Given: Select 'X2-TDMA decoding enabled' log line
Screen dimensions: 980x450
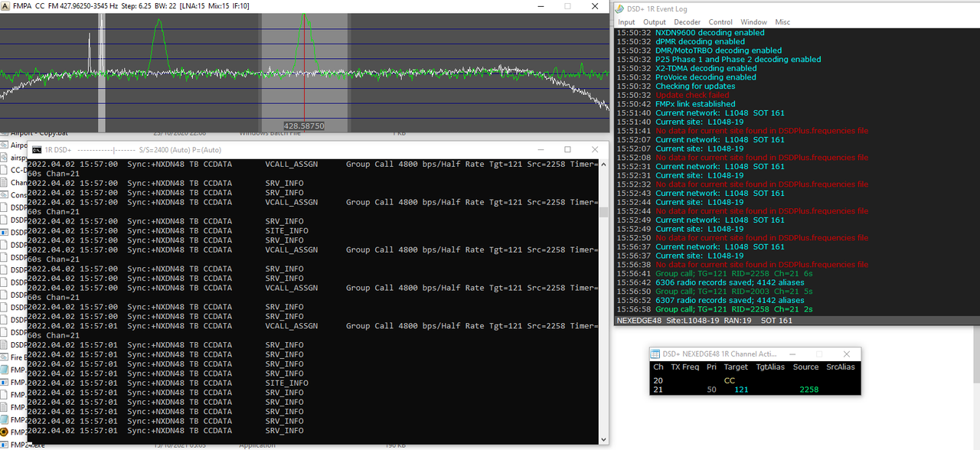Looking at the screenshot, I should pyautogui.click(x=706, y=69).
